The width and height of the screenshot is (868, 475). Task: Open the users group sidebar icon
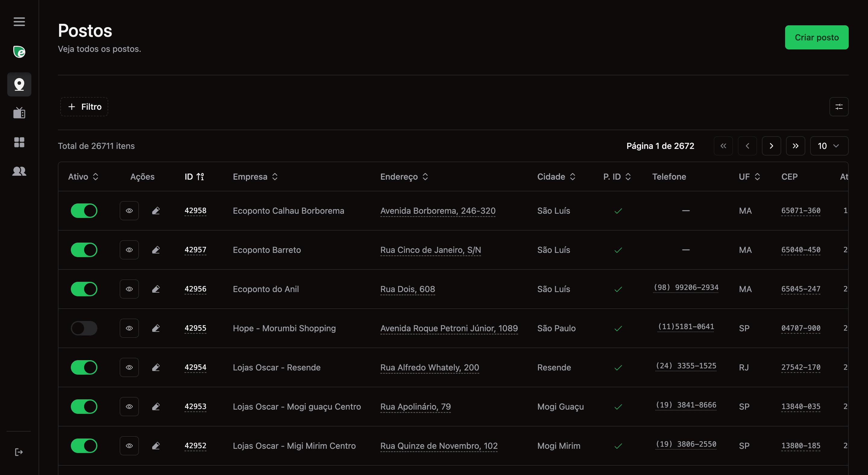(19, 171)
